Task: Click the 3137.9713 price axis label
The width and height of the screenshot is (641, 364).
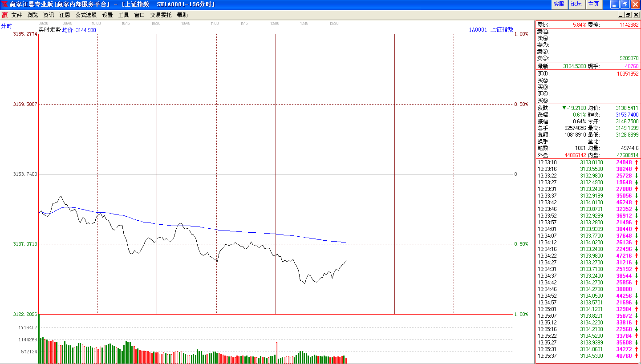Action: coord(25,244)
